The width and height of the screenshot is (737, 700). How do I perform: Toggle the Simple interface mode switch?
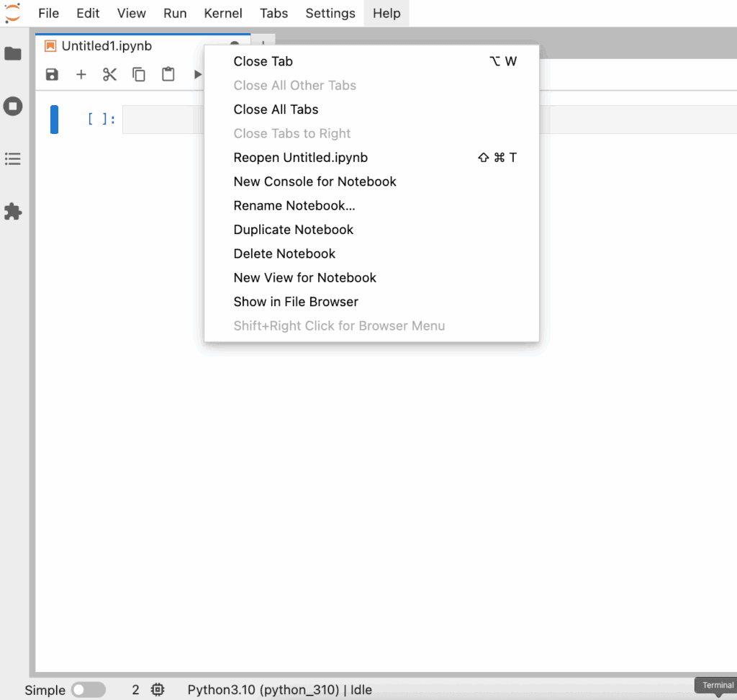pos(88,690)
